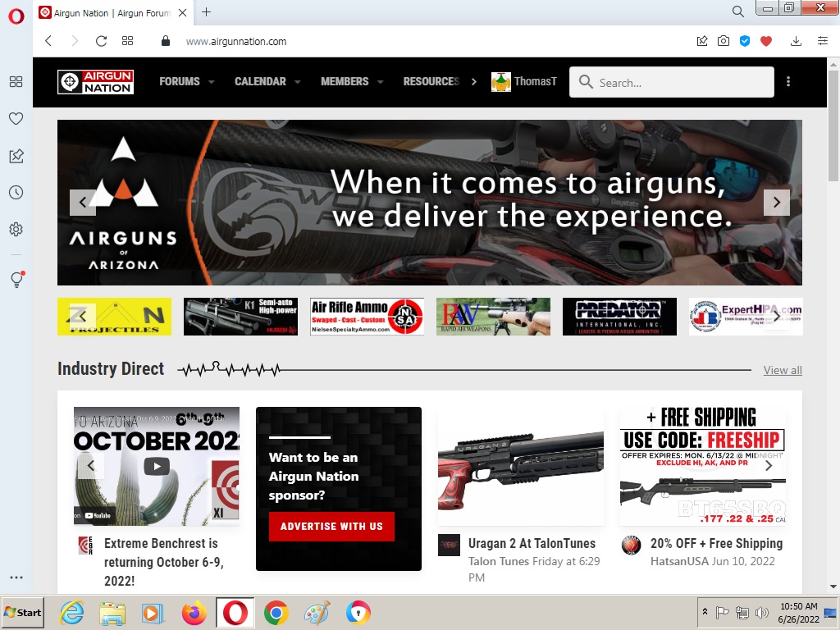Play the Extreme Benchrest YouTube video

(157, 466)
